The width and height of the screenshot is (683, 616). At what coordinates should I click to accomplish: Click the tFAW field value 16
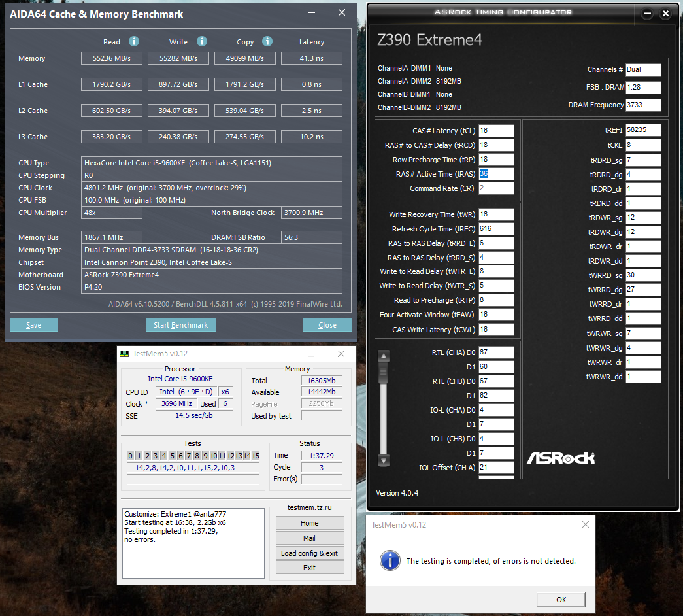(496, 315)
